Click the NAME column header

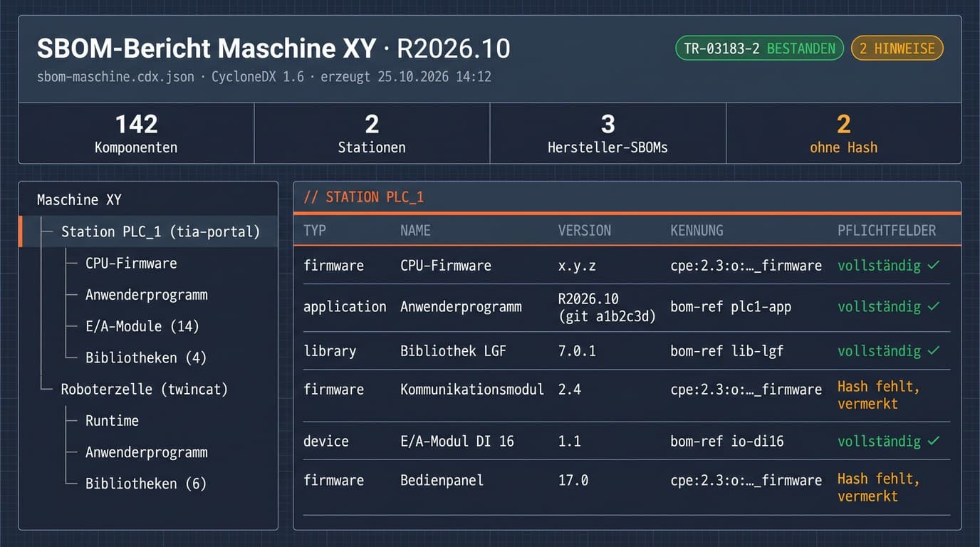[415, 231]
